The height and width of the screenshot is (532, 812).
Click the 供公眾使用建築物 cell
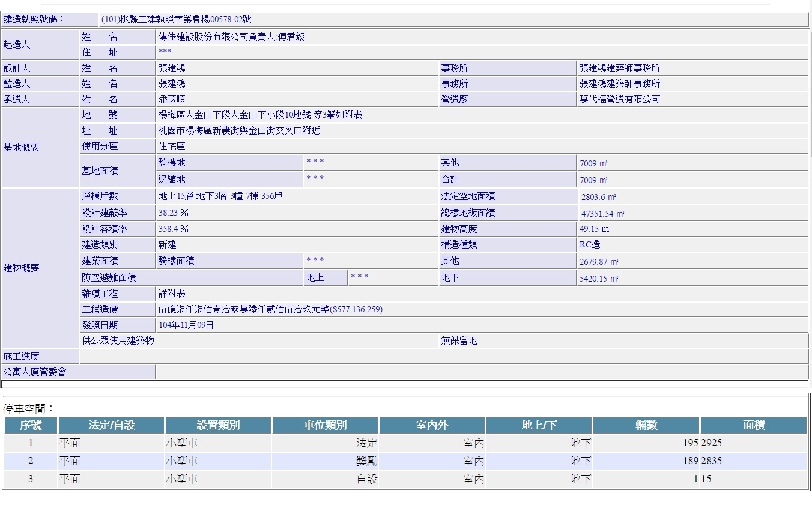tap(259, 340)
